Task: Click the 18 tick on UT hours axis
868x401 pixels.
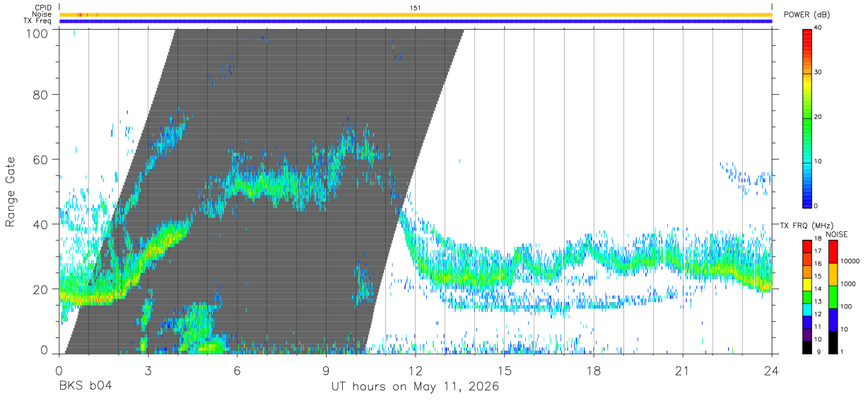Action: click(x=594, y=371)
